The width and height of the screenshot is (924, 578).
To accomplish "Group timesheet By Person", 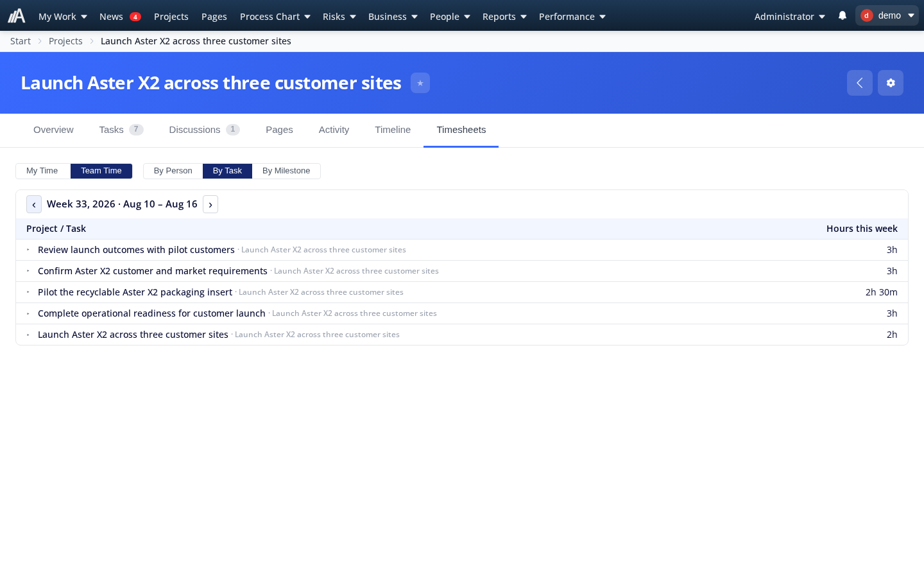I will (x=173, y=171).
